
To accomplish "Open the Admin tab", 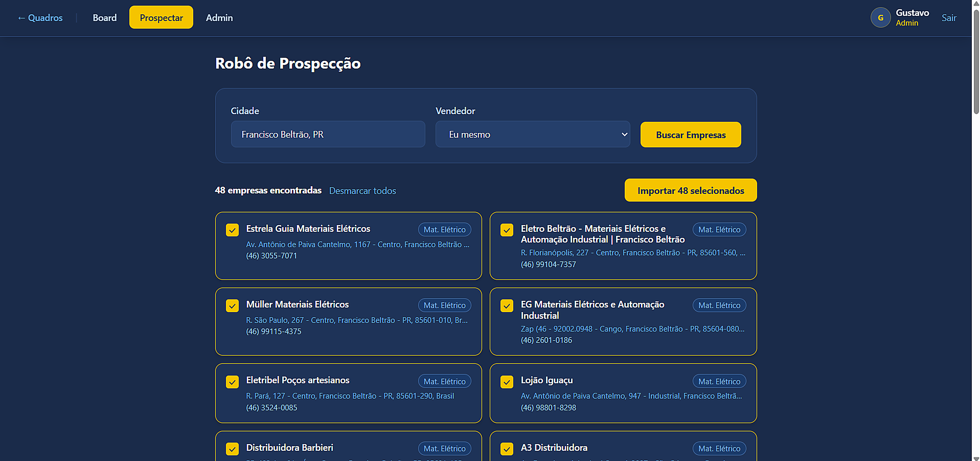I will [x=219, y=17].
